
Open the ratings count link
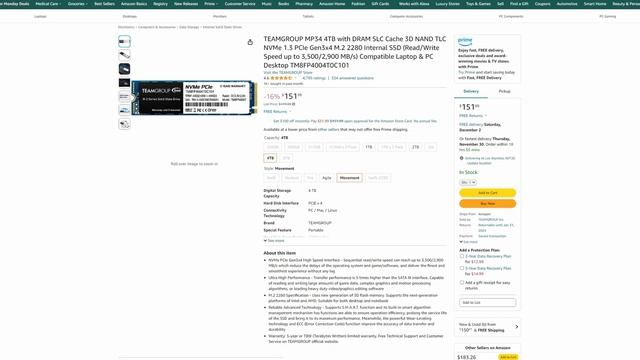coord(313,78)
